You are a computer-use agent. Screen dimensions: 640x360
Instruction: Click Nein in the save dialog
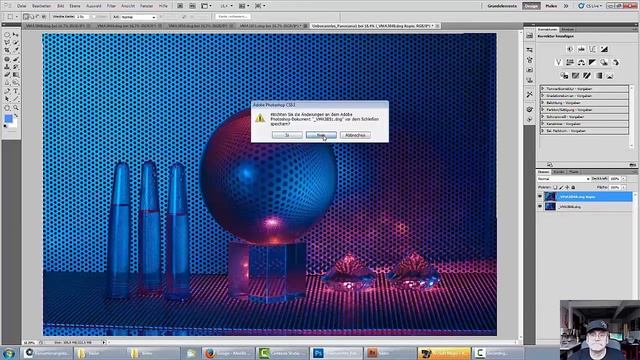click(x=321, y=135)
